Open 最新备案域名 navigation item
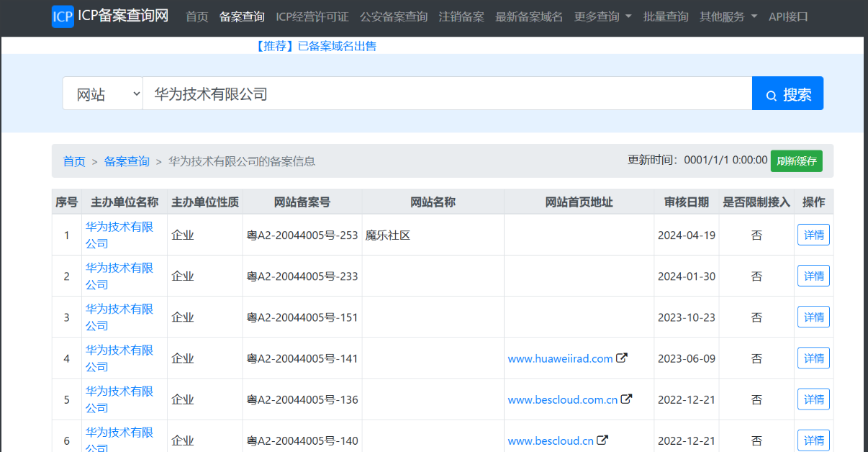 (x=529, y=17)
